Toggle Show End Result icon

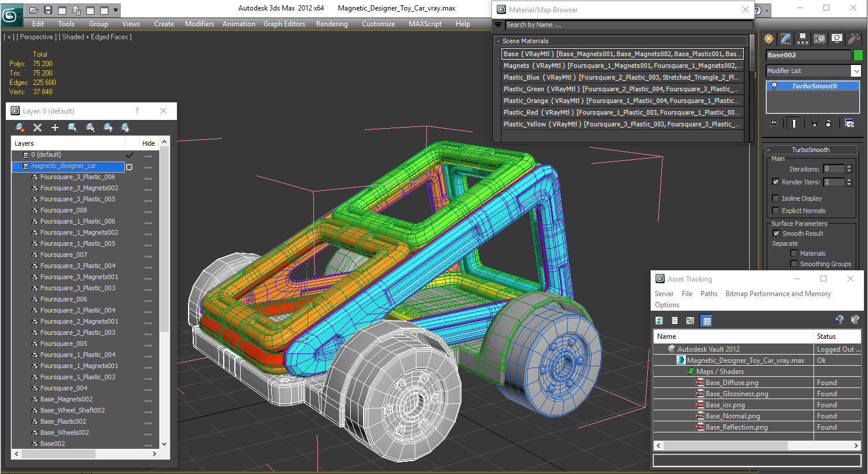pos(794,123)
